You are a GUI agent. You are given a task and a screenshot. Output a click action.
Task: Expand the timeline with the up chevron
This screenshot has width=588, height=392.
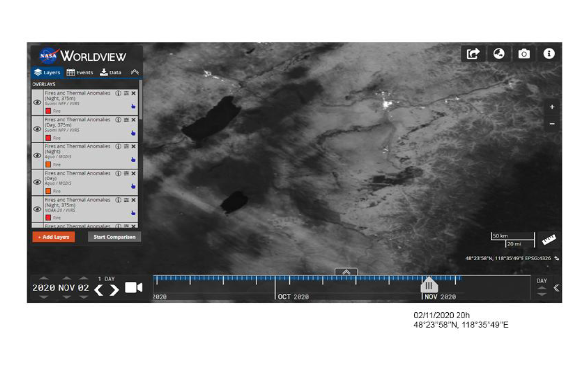tap(346, 272)
